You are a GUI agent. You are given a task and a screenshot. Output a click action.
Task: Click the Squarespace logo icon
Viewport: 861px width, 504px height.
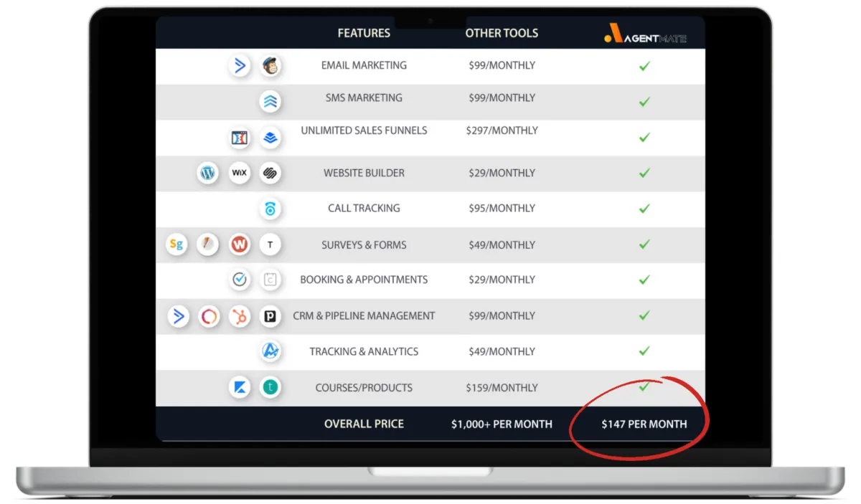(x=270, y=173)
